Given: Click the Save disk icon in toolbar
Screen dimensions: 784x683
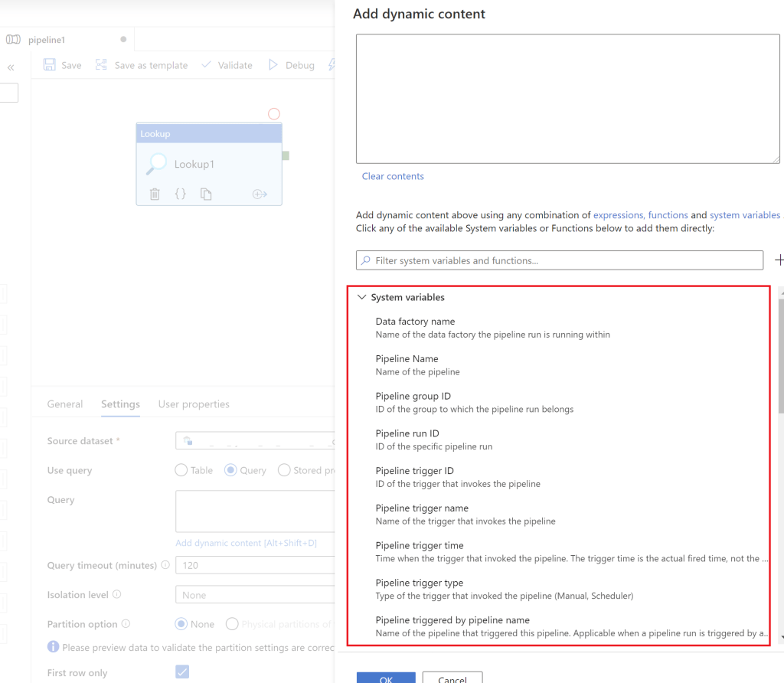Looking at the screenshot, I should (50, 65).
